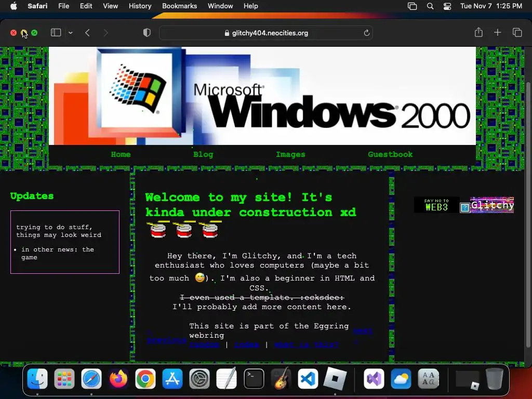Open the History menu
The image size is (532, 399).
click(140, 6)
